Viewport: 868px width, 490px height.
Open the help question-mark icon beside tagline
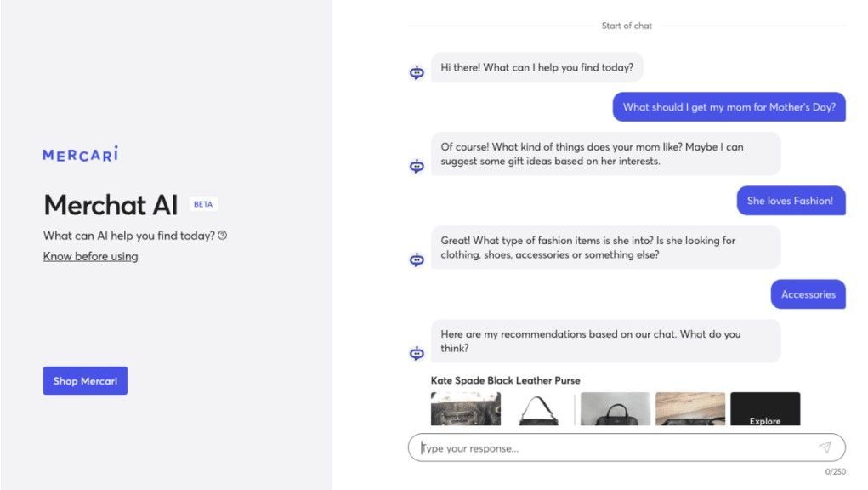tap(223, 236)
